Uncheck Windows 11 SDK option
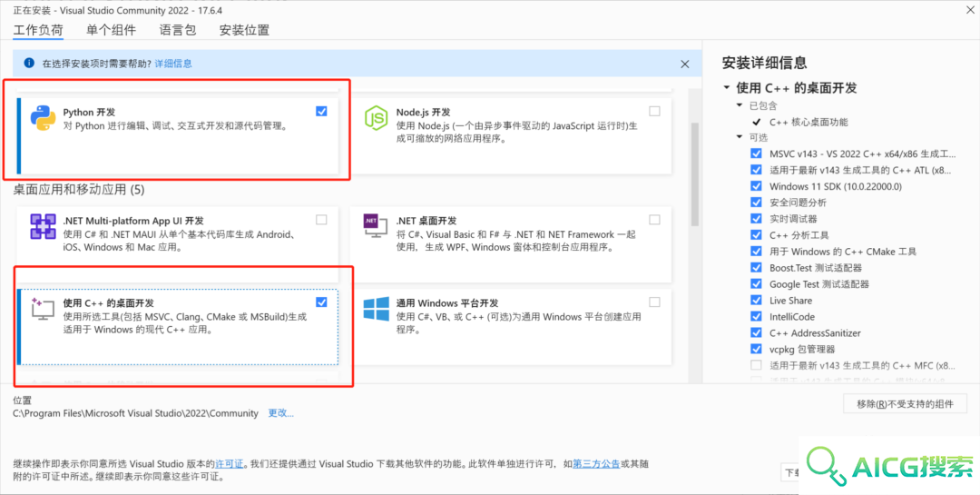 point(756,186)
